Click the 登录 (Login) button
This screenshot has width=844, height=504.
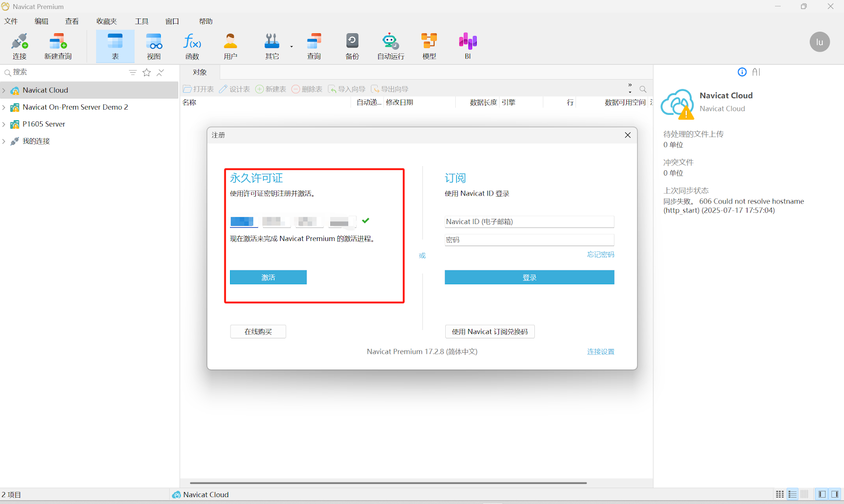529,277
